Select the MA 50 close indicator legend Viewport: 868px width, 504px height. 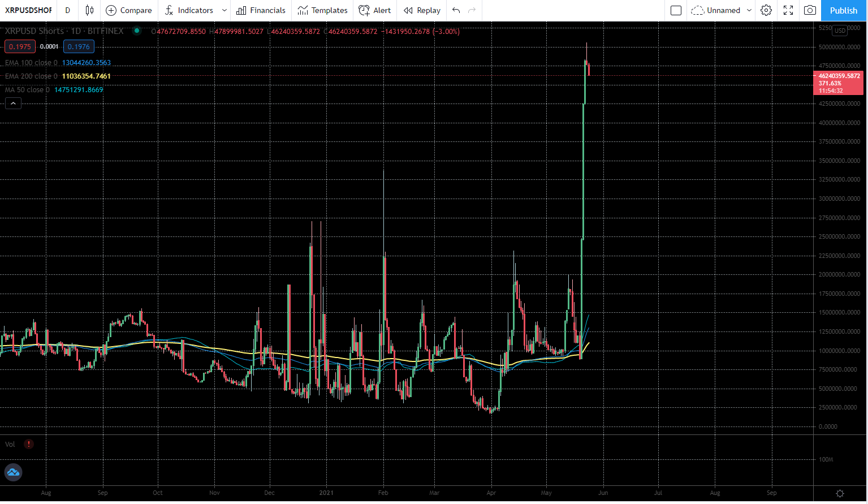click(27, 90)
